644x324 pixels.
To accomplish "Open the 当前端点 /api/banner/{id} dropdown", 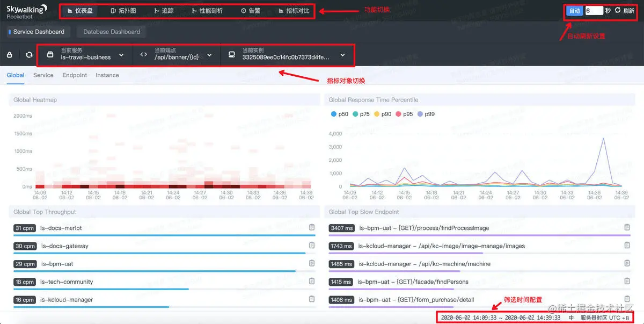I will pyautogui.click(x=177, y=54).
